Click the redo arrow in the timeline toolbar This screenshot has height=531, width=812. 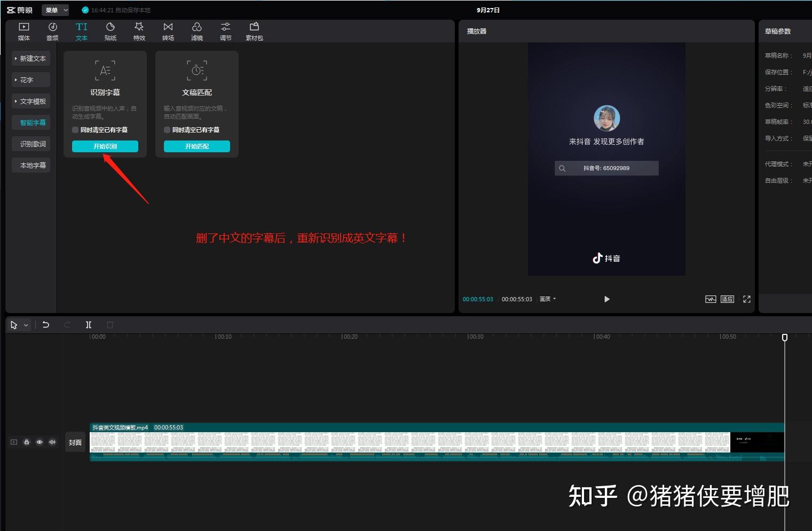67,325
